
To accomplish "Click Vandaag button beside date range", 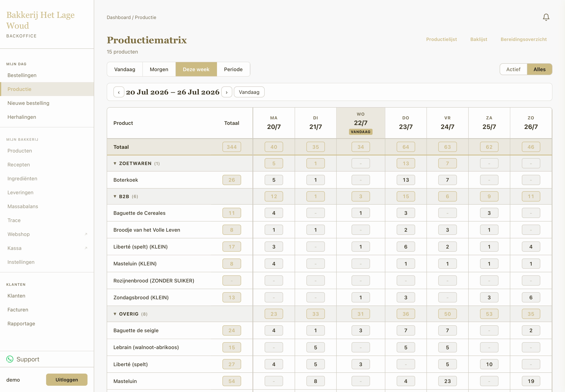I will 249,92.
